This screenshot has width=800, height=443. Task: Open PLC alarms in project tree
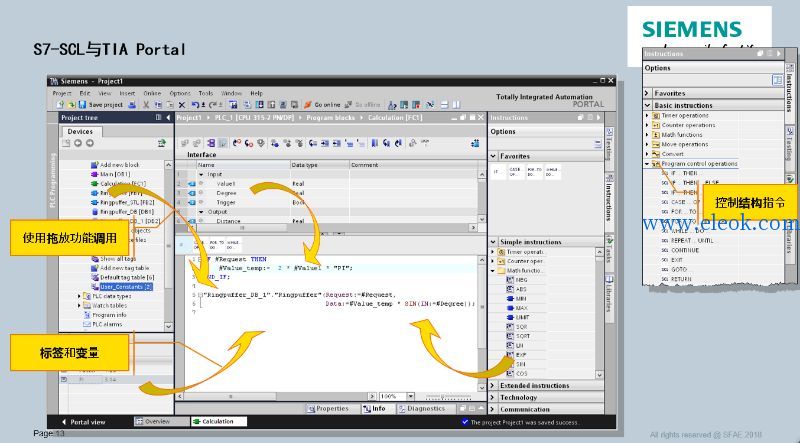[103, 325]
